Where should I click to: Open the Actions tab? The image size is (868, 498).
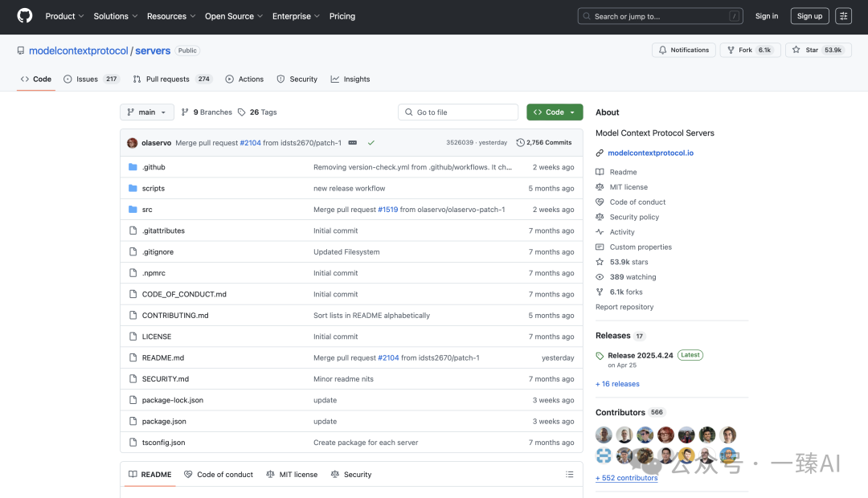pos(244,80)
